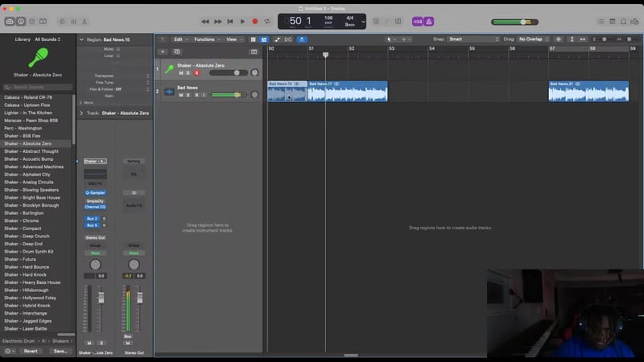The image size is (644, 362).
Task: Open the Loop Browser button
Action: click(623, 22)
